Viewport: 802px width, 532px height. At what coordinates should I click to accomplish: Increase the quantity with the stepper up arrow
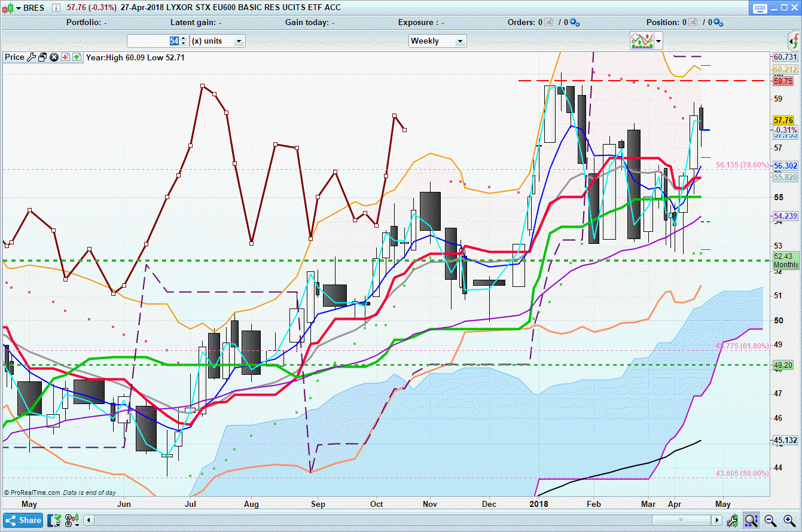coord(183,38)
